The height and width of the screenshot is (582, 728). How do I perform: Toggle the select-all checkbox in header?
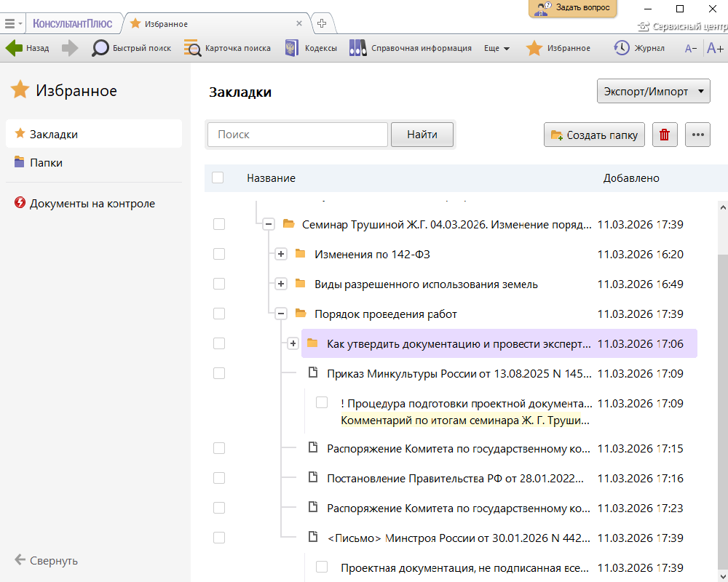(x=218, y=178)
